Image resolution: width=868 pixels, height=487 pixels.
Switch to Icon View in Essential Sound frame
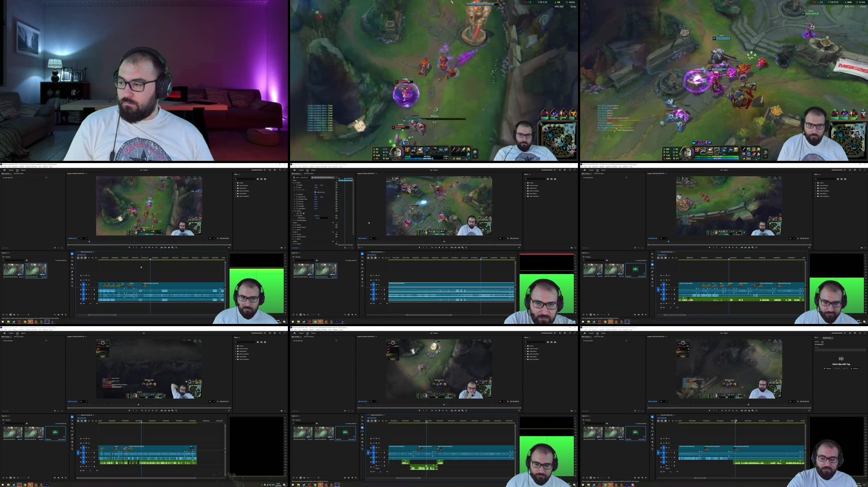pyautogui.click(x=591, y=477)
